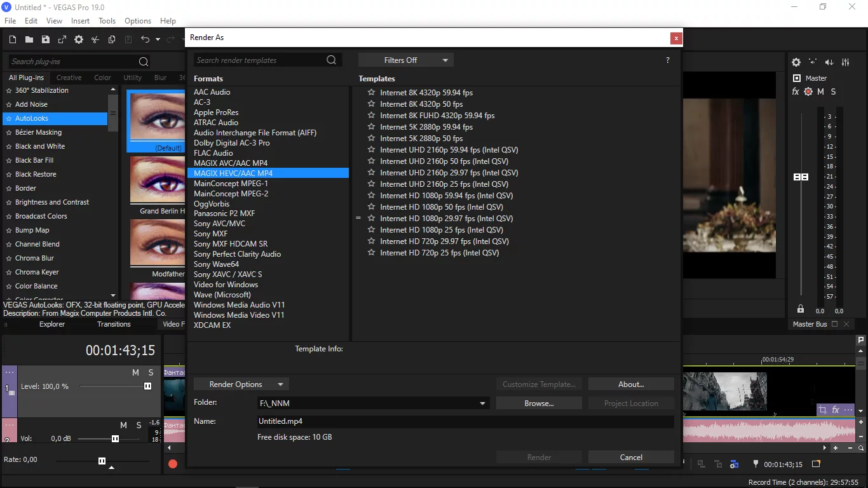Viewport: 868px width, 488px height.
Task: Choose the Internet 5K 2880p 50 fps template
Action: pyautogui.click(x=421, y=138)
